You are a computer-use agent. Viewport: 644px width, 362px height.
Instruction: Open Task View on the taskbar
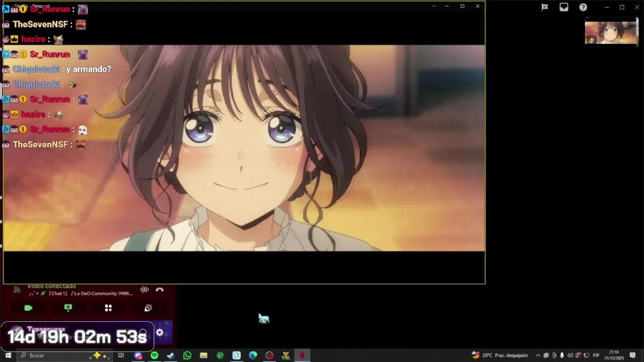[121, 355]
